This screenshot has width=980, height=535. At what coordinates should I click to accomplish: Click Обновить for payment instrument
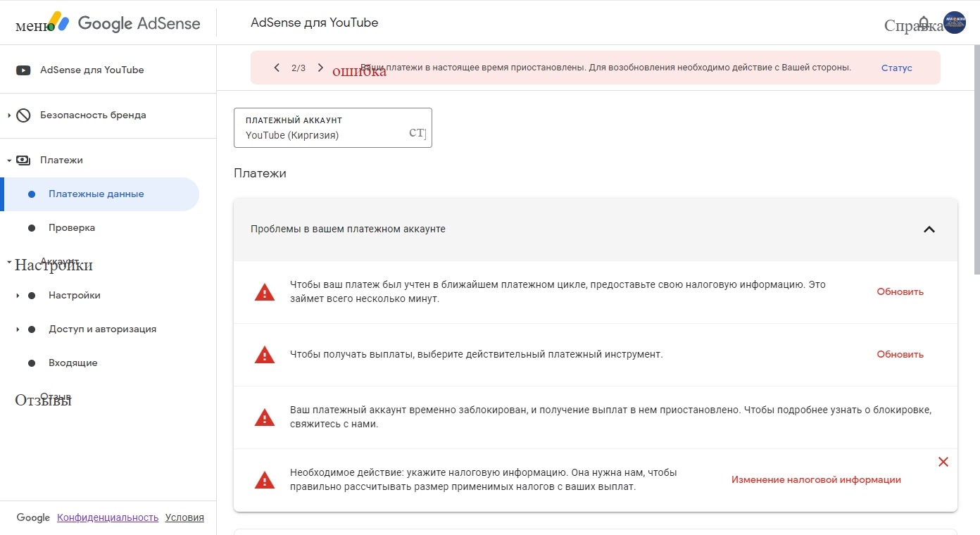pyautogui.click(x=900, y=355)
